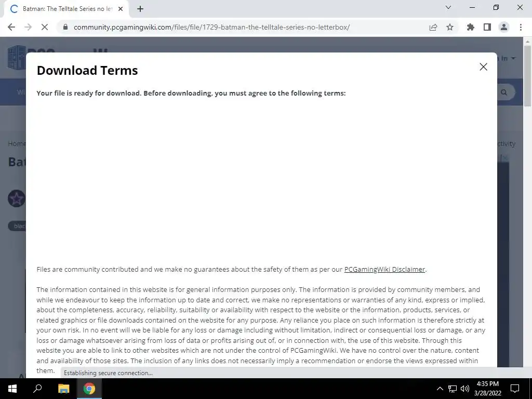This screenshot has height=399, width=532.
Task: Open Chrome extensions puzzle icon
Action: pyautogui.click(x=470, y=27)
